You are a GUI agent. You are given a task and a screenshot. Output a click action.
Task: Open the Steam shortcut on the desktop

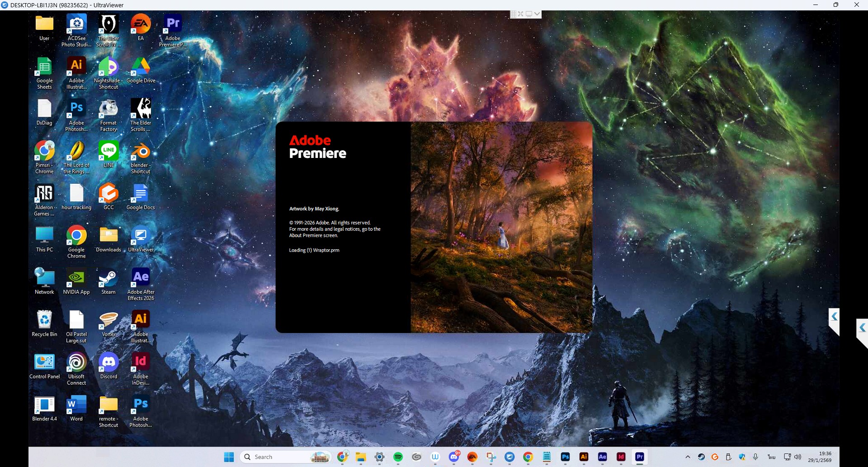tap(108, 281)
